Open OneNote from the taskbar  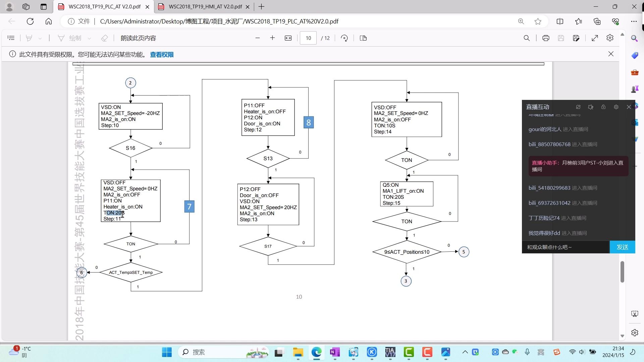click(335, 352)
